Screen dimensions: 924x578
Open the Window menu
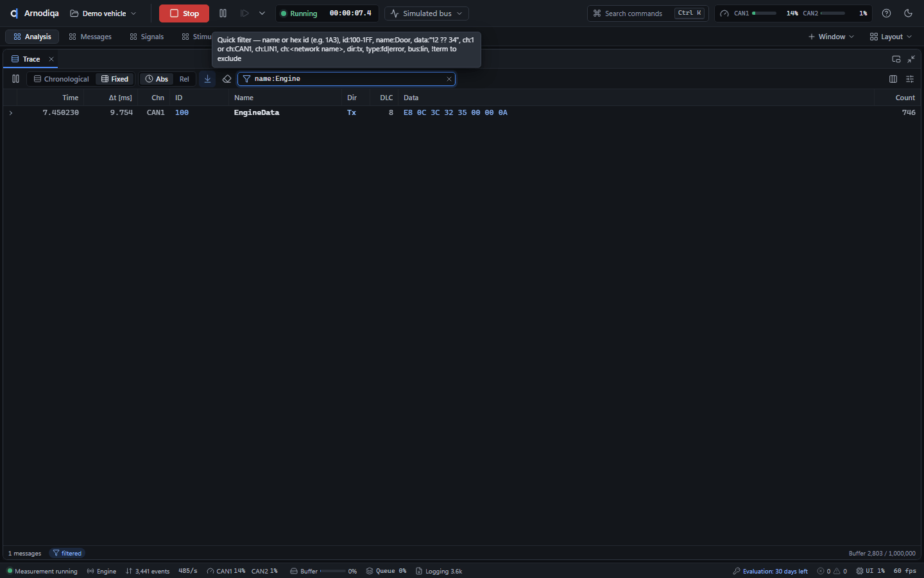(x=831, y=37)
